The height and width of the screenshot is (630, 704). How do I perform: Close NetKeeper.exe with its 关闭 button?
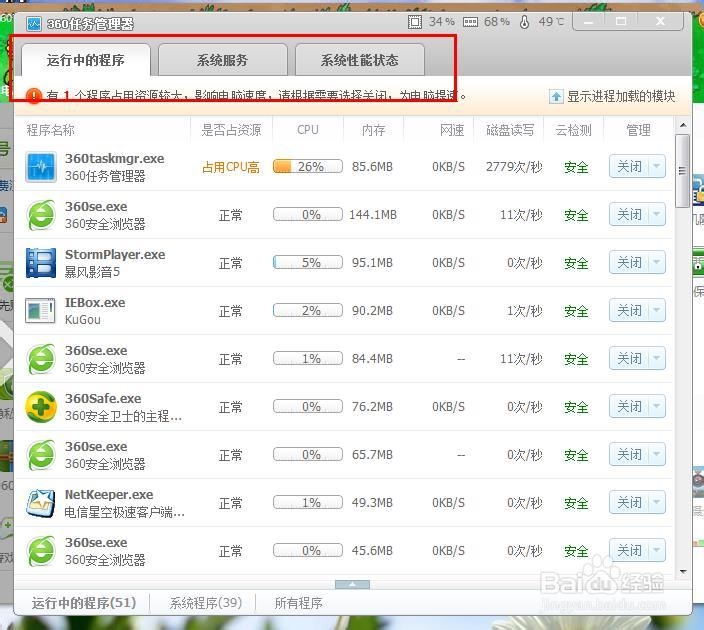(629, 502)
